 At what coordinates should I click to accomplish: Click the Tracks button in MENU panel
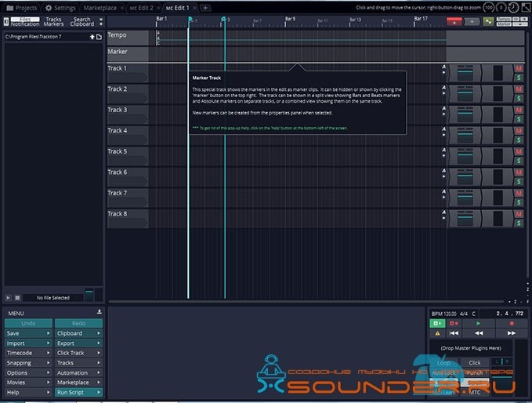78,363
